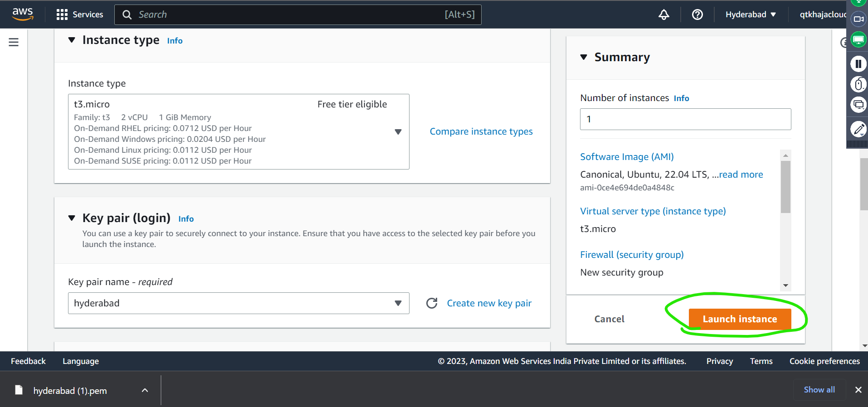
Task: Open the Hyderabad region selector
Action: pyautogui.click(x=751, y=15)
